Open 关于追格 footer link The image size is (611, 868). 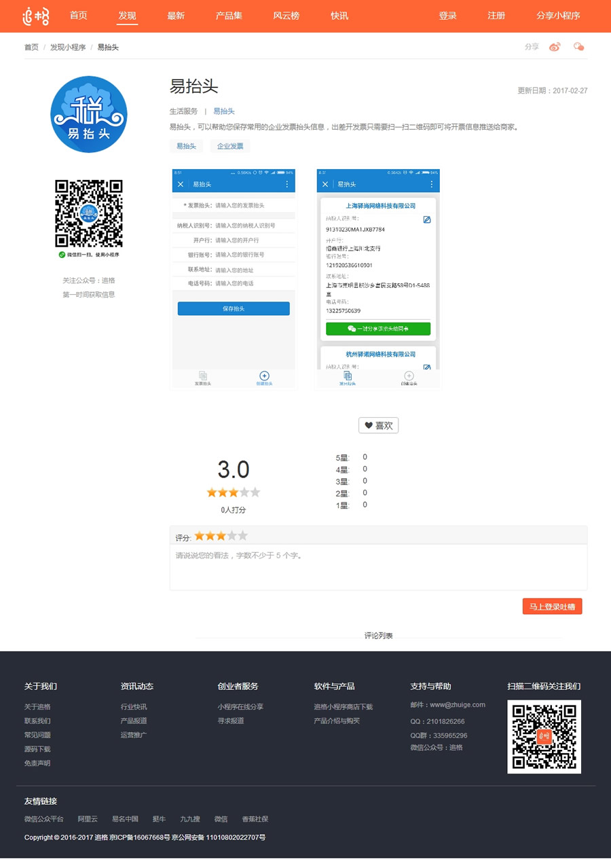pyautogui.click(x=37, y=707)
